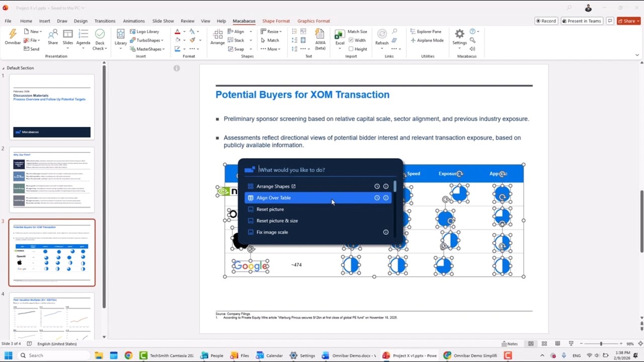Click Present in Teams
Viewport: 644px width, 362px height.
tap(582, 21)
